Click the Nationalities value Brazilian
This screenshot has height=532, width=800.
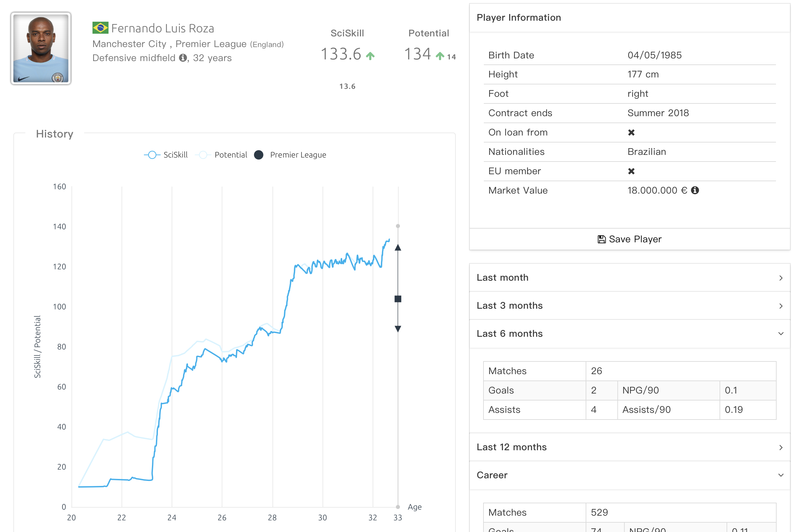tap(647, 152)
